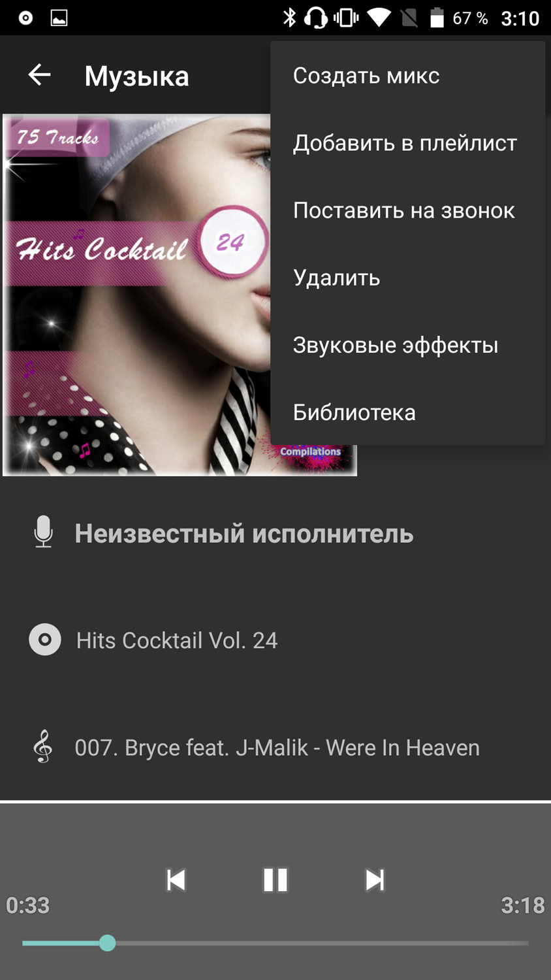This screenshot has height=980, width=551.
Task: Click the playback progress slider knob
Action: click(x=108, y=943)
